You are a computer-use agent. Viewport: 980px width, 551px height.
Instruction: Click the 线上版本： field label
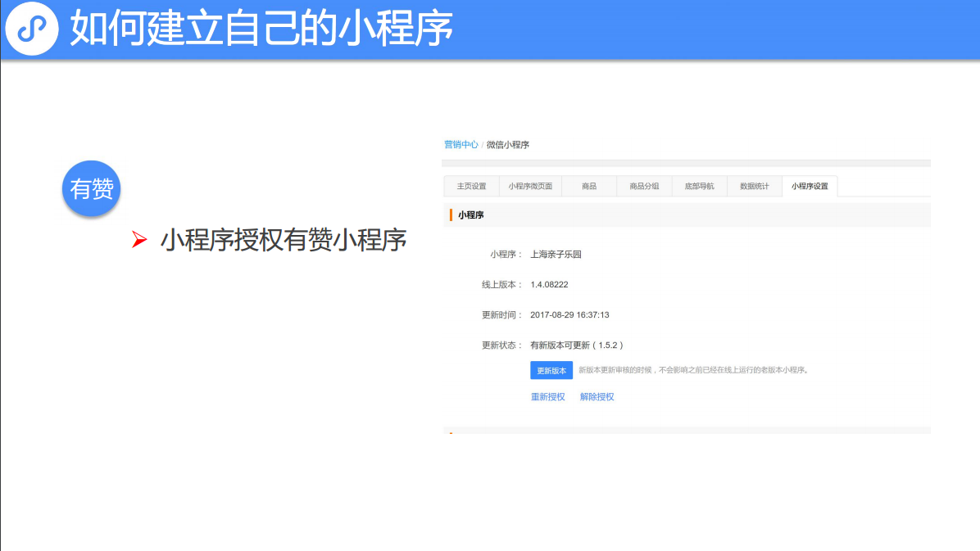[x=501, y=284]
